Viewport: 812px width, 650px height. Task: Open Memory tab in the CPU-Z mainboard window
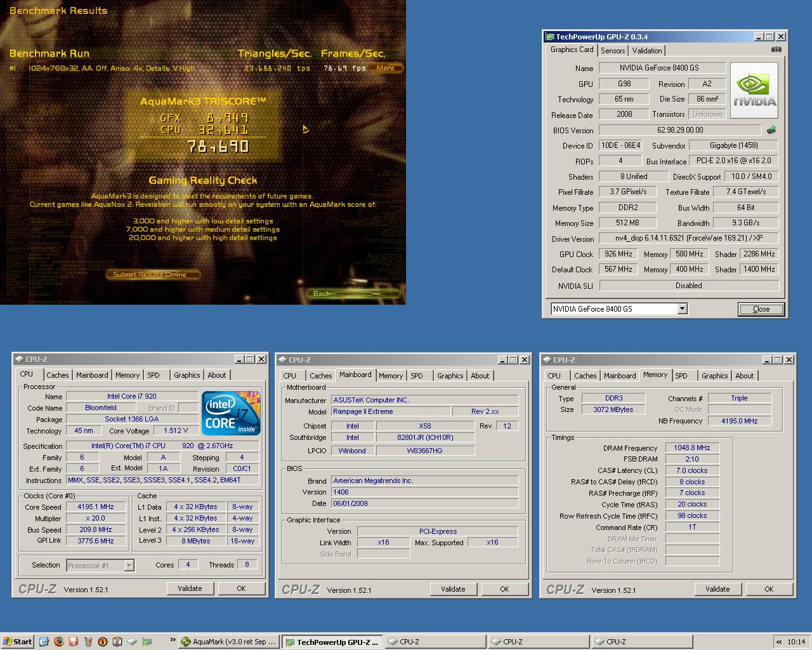391,376
